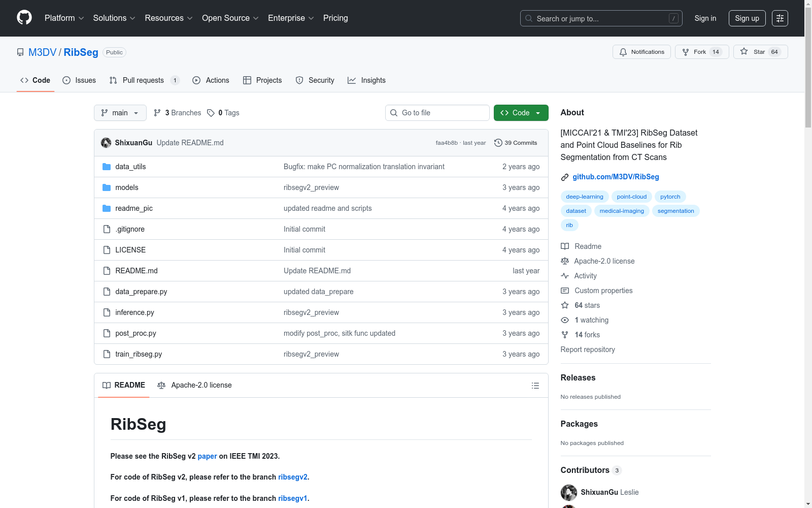812x508 pixels.
Task: Click the point-cloud topic tag
Action: [x=632, y=197]
